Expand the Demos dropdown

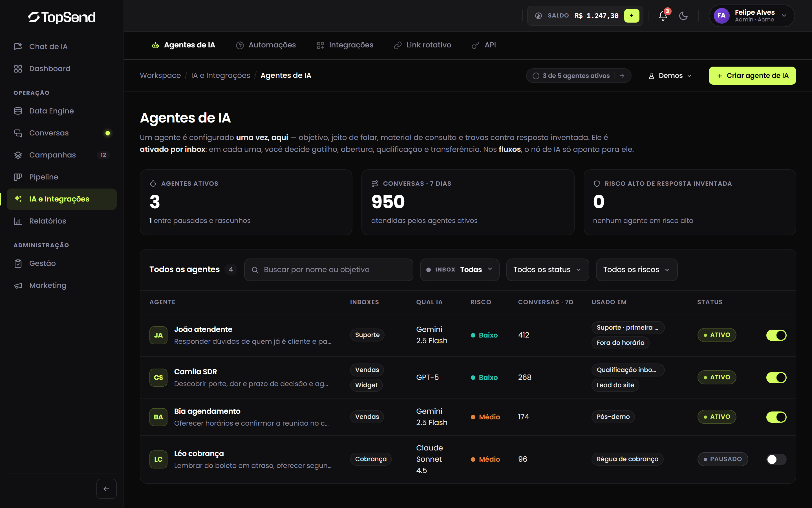click(670, 76)
